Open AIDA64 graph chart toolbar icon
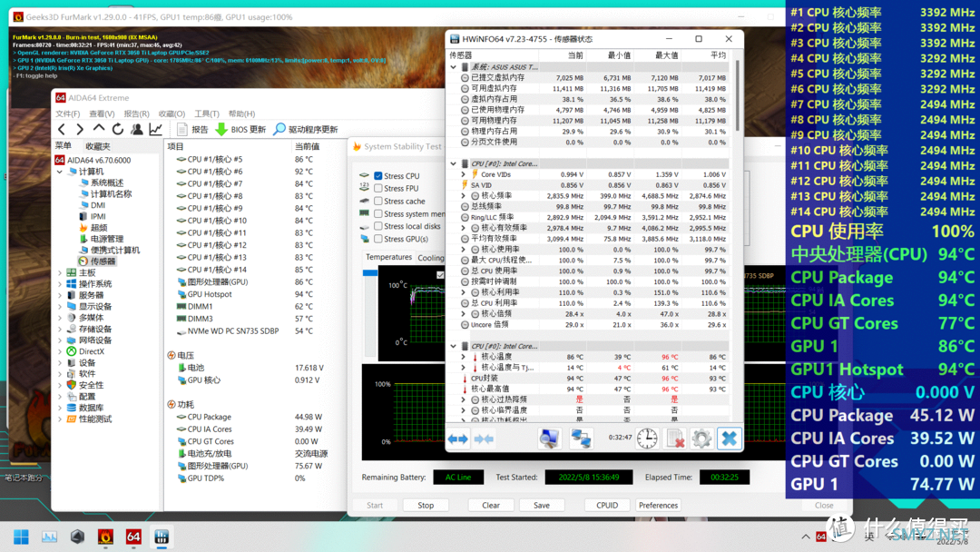Viewport: 980px width, 552px height. pos(156,130)
